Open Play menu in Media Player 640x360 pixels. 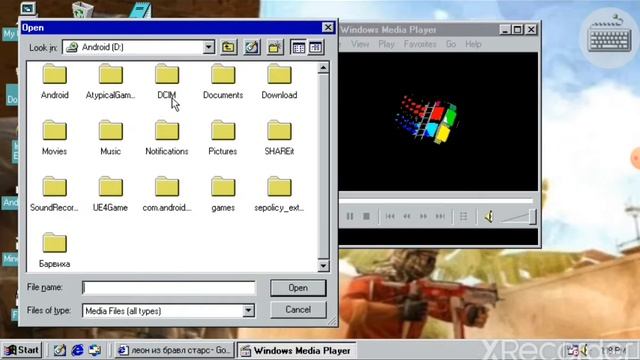386,44
